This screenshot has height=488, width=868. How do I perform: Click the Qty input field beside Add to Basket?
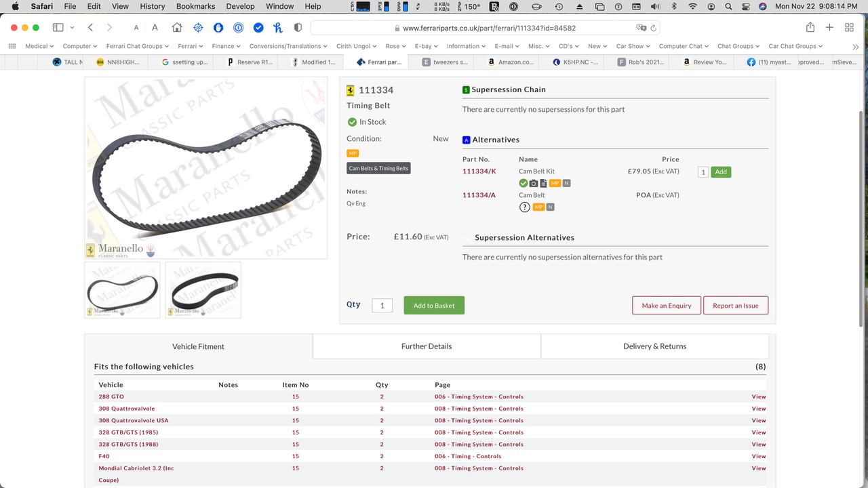coord(382,306)
